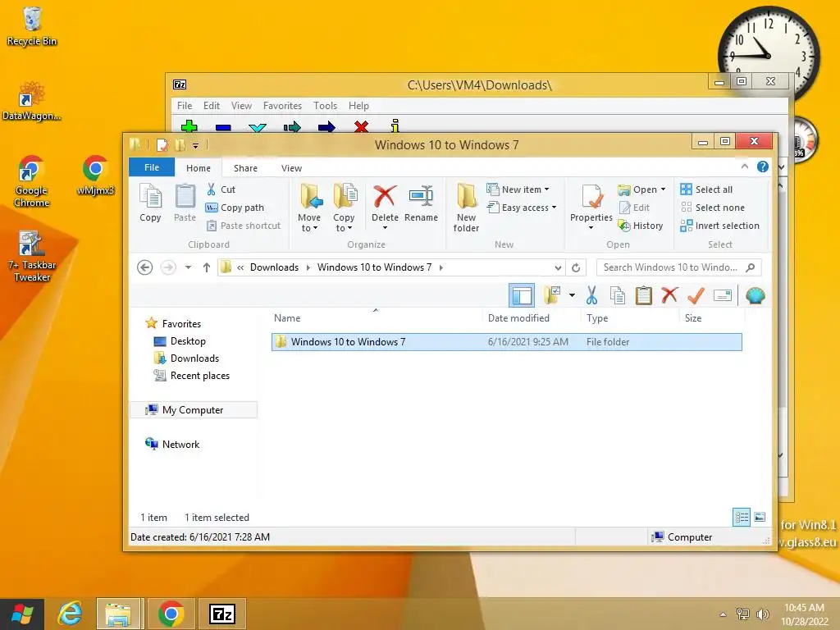The width and height of the screenshot is (840, 630).
Task: Click the green plus Add icon in 7-Zip
Action: (x=189, y=127)
